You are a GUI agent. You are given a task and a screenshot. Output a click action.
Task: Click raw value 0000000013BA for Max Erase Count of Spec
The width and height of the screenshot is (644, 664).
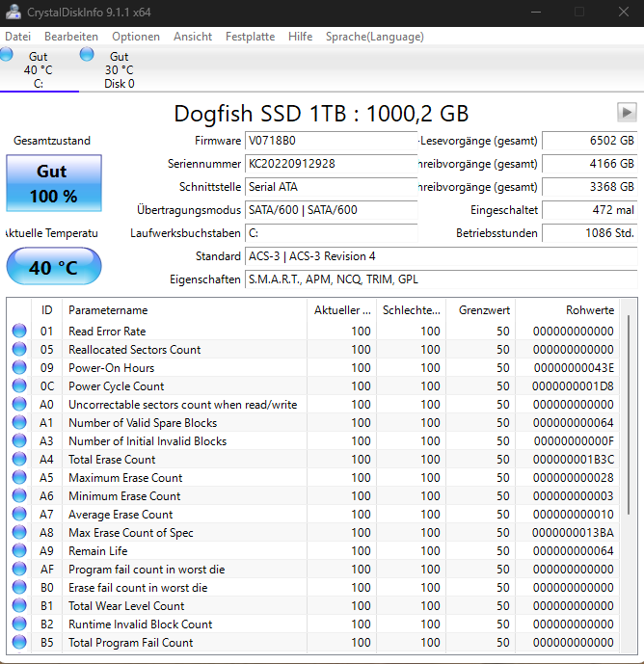point(573,532)
